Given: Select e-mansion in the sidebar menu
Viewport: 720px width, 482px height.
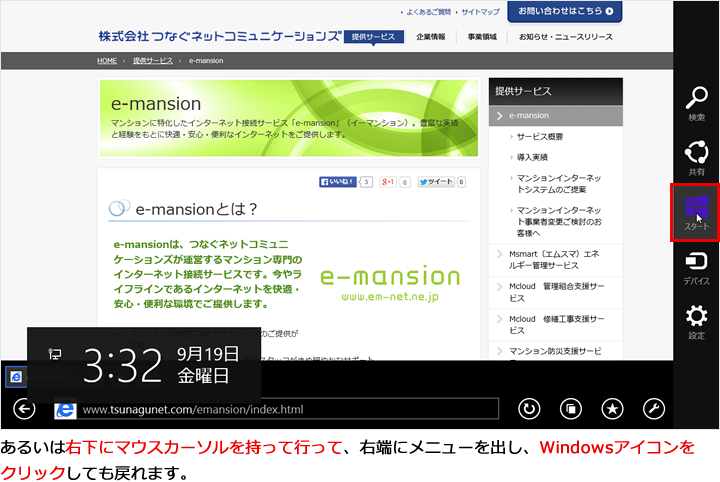Looking at the screenshot, I should [556, 116].
